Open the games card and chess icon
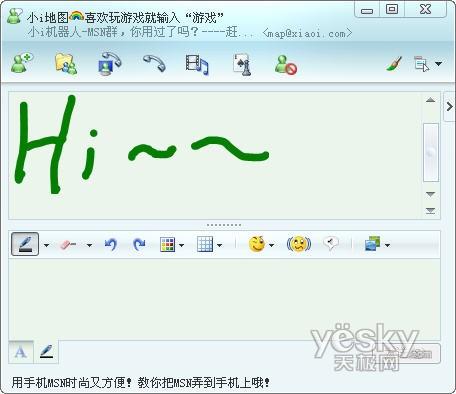Screen dimensions: 456x394 coord(242,64)
